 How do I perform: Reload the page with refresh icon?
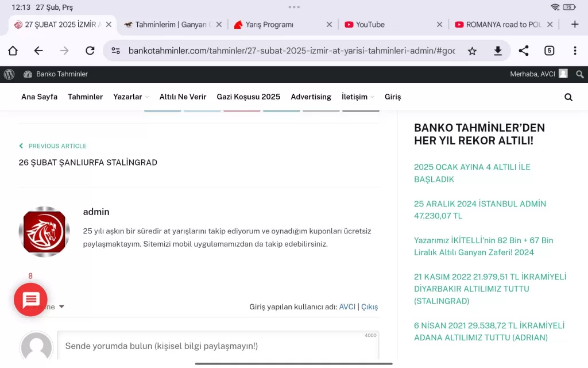(90, 51)
